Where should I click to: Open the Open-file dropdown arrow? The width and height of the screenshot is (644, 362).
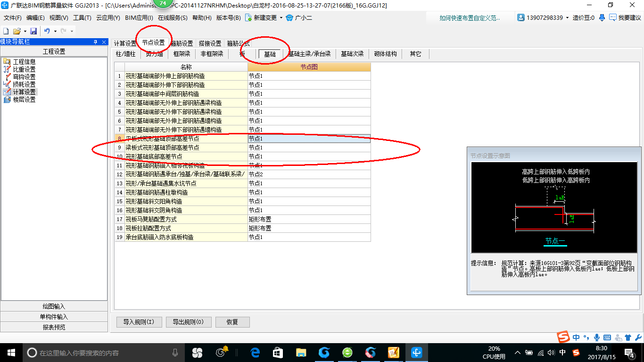click(24, 31)
